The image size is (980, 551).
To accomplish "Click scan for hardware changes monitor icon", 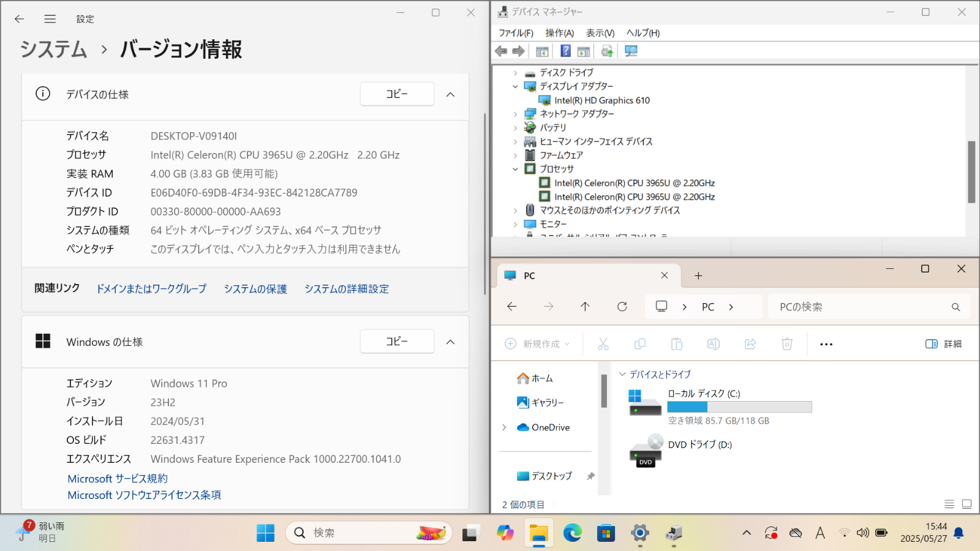I will tap(631, 51).
